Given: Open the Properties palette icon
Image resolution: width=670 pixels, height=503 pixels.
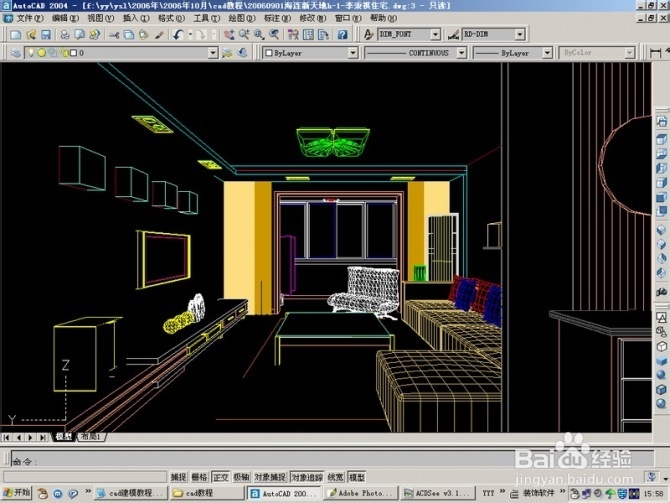Looking at the screenshot, I should [x=293, y=35].
